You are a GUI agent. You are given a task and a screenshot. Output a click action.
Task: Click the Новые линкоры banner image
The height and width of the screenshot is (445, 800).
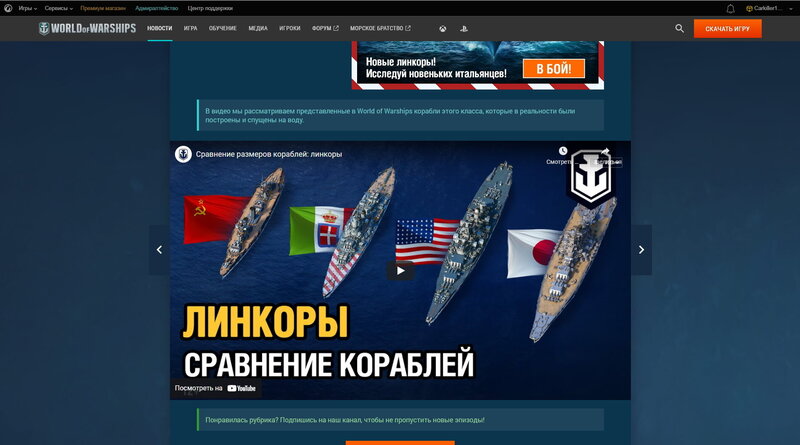[478, 65]
